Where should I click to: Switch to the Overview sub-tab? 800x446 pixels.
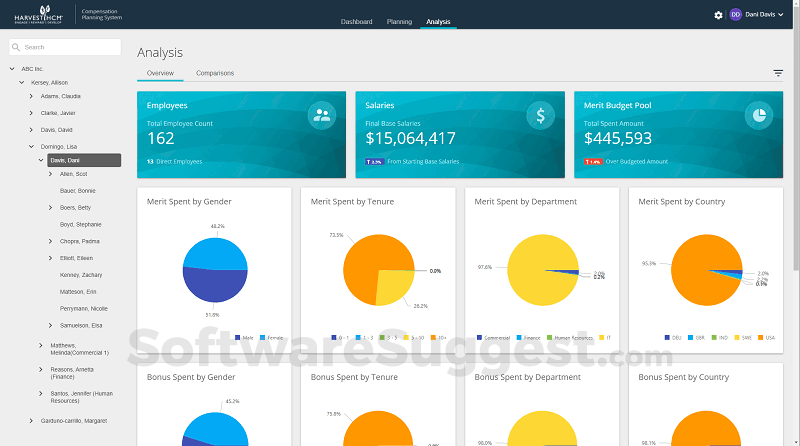click(160, 73)
